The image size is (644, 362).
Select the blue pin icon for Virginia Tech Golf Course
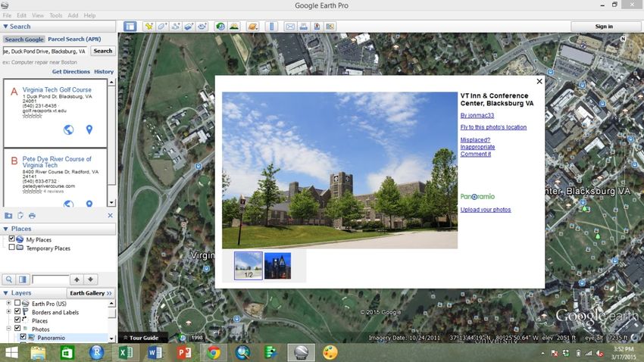click(x=89, y=130)
